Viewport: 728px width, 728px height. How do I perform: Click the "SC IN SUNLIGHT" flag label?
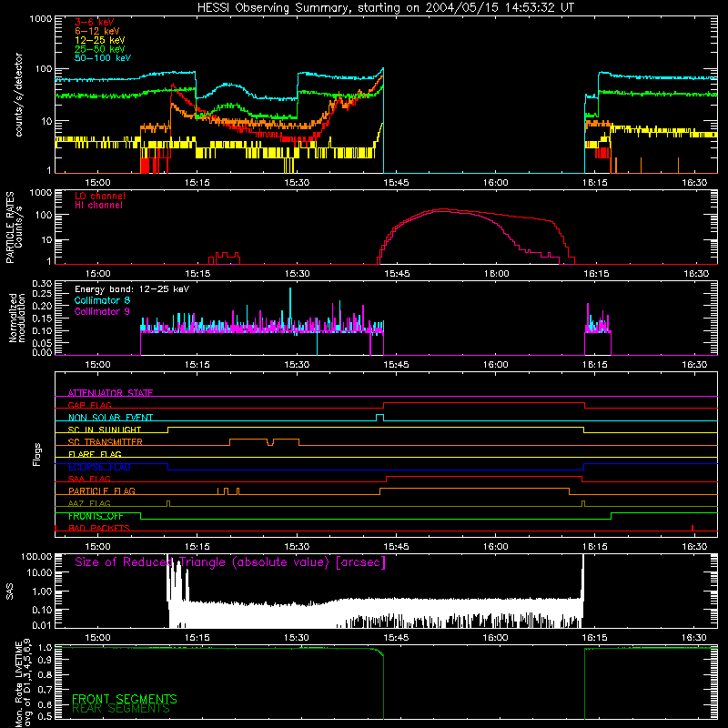(105, 430)
